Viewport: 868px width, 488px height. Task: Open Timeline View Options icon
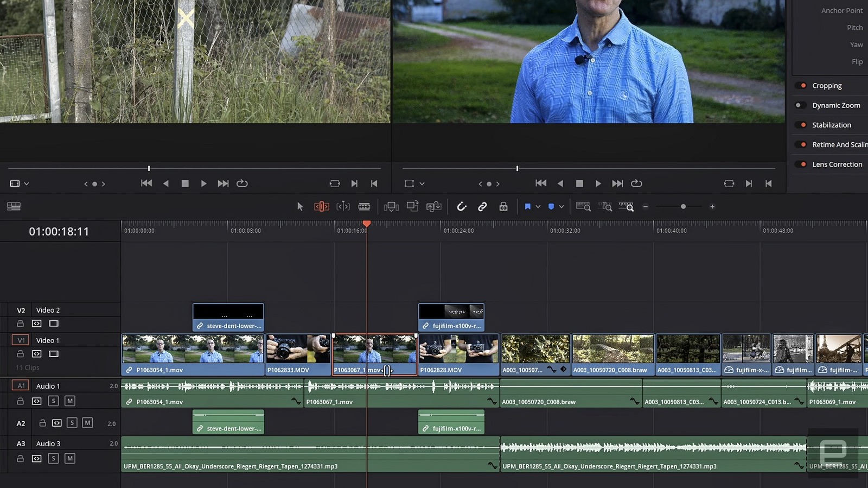(x=14, y=206)
